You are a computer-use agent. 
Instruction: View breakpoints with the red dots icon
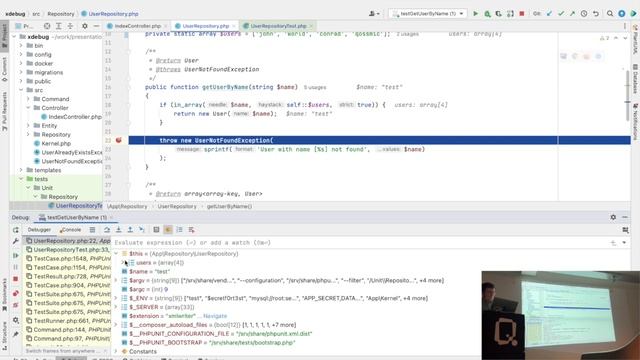coord(16,293)
